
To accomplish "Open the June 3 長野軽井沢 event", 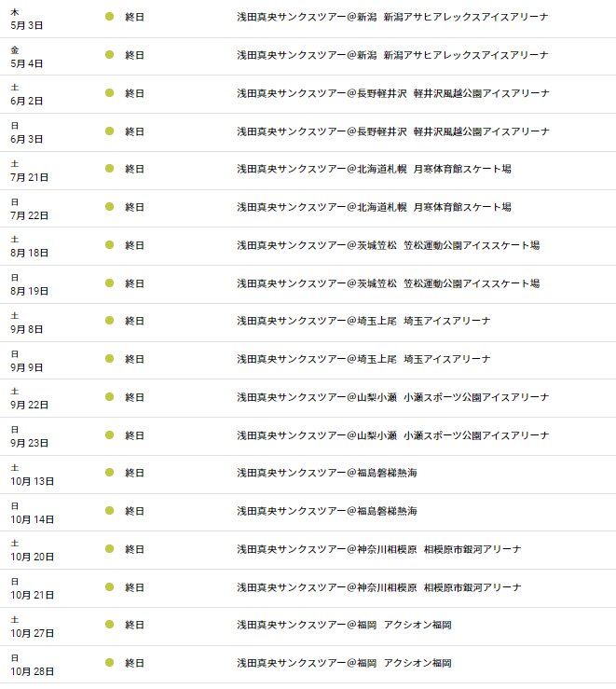I will click(392, 131).
